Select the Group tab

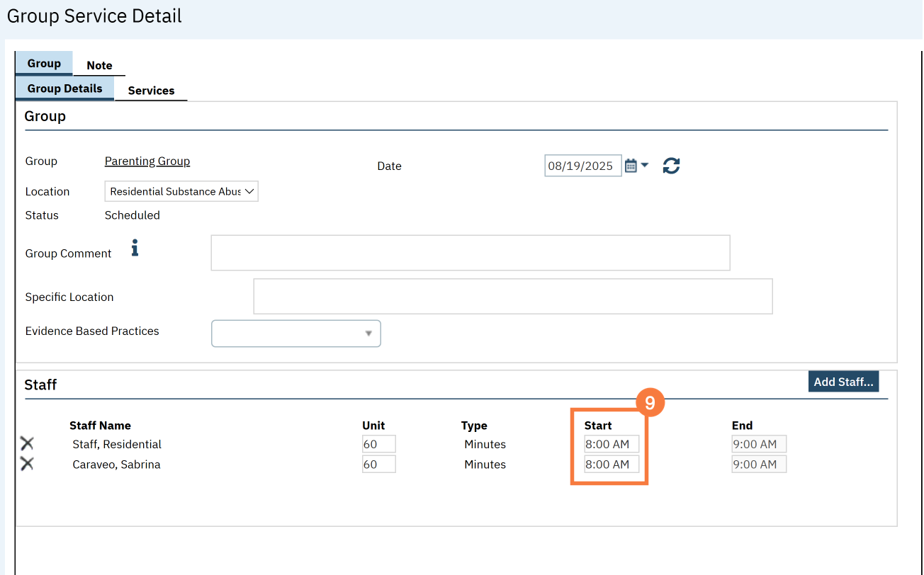pos(44,64)
